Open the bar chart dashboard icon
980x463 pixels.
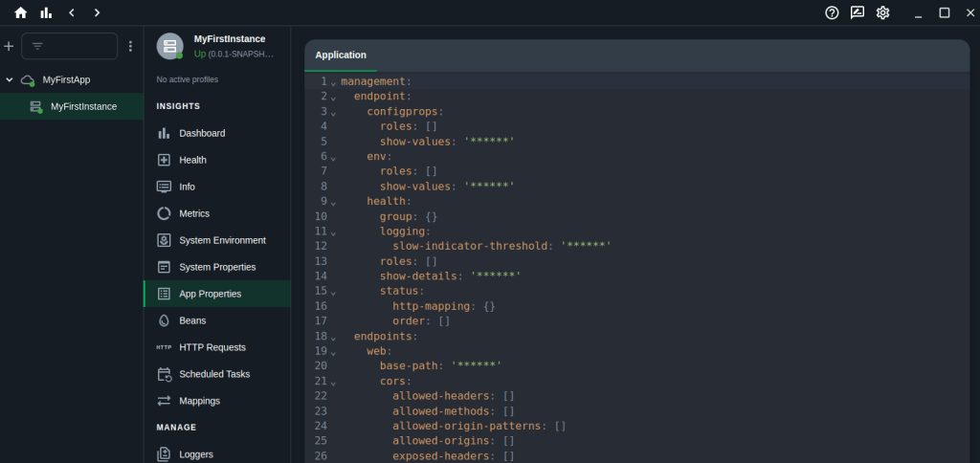46,12
